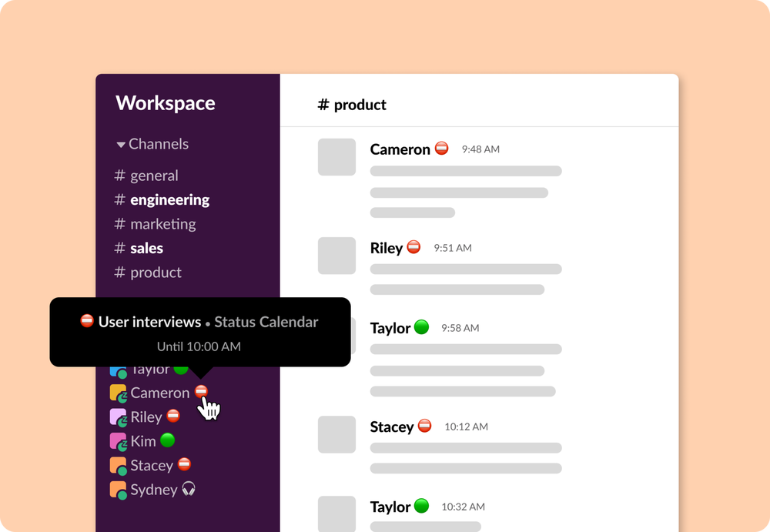The image size is (770, 532).
Task: Click Sydney's headphones status icon
Action: (x=188, y=489)
